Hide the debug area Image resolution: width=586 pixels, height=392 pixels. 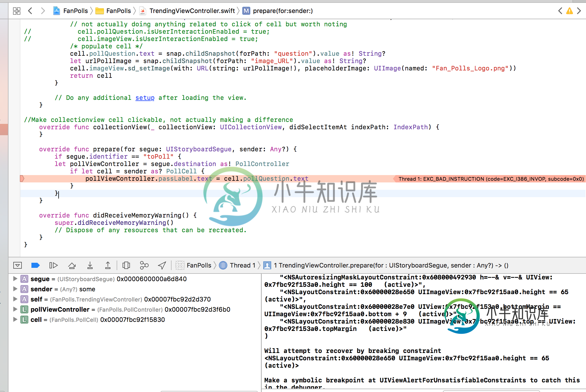pos(18,265)
